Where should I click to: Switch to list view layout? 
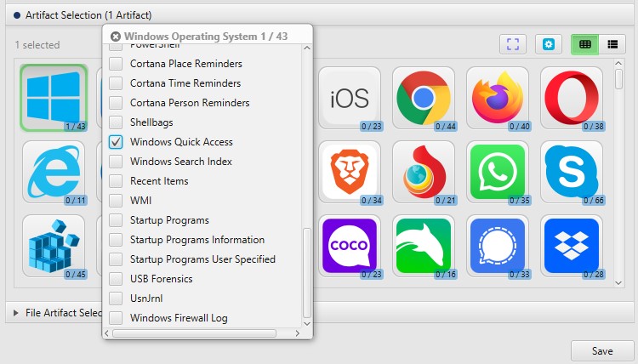(612, 44)
